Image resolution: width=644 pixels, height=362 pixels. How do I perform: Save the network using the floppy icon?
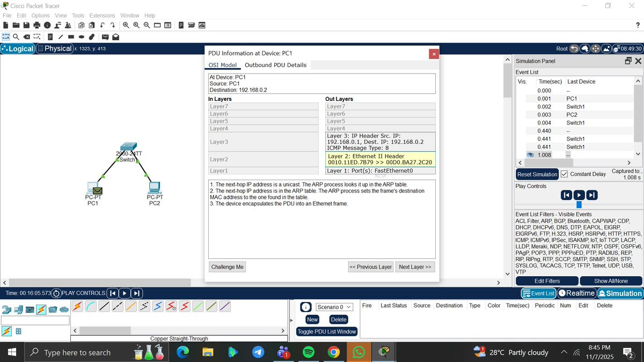tap(26, 25)
